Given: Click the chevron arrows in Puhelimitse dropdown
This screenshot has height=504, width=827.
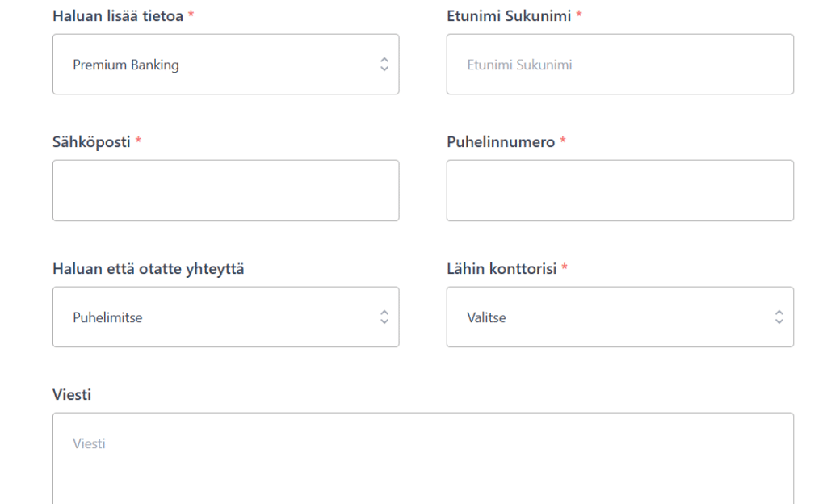Looking at the screenshot, I should (x=384, y=317).
